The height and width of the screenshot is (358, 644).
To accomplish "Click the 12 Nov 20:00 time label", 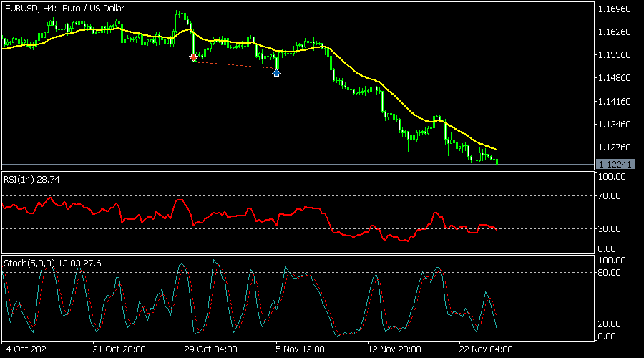I will coord(394,349).
